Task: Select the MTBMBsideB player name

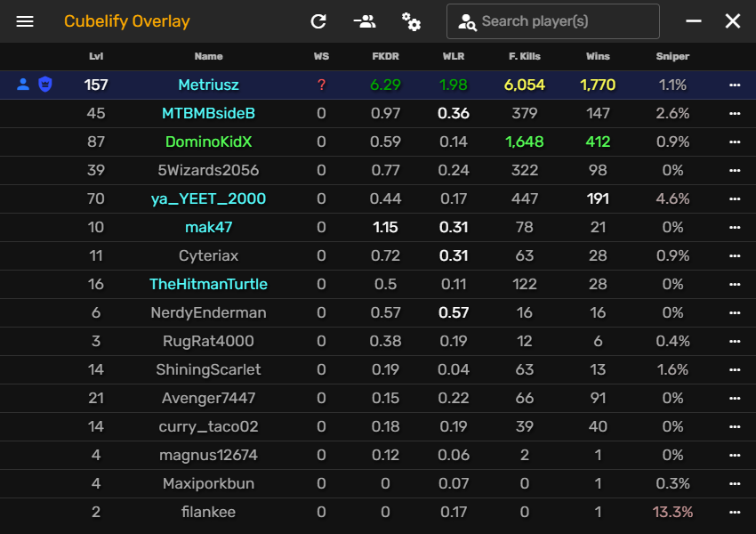Action: coord(208,113)
